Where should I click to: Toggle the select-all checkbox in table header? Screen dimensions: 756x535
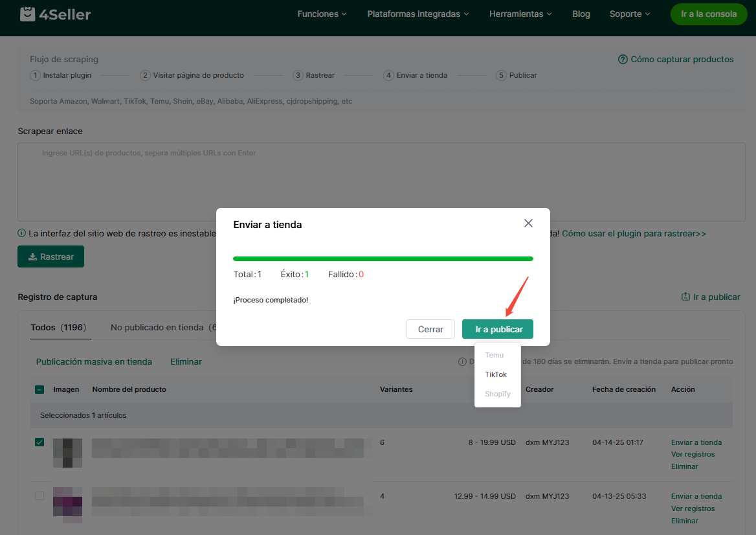[x=39, y=389]
